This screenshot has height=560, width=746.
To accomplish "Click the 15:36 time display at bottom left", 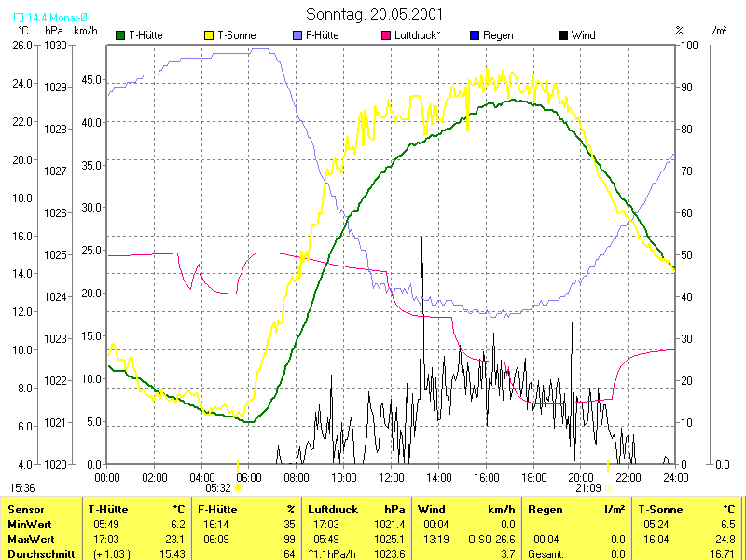I will pyautogui.click(x=22, y=487).
